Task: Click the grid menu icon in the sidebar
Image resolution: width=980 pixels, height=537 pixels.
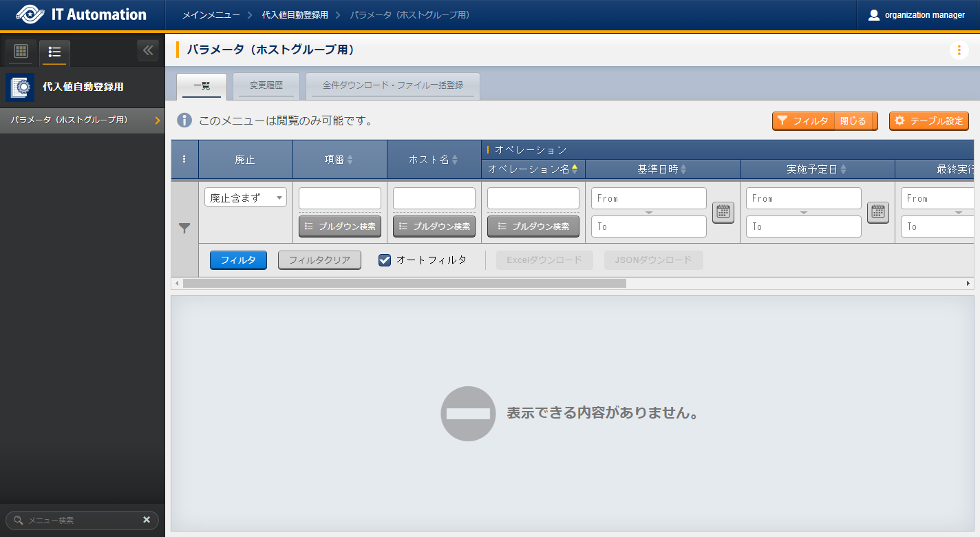Action: coord(20,52)
